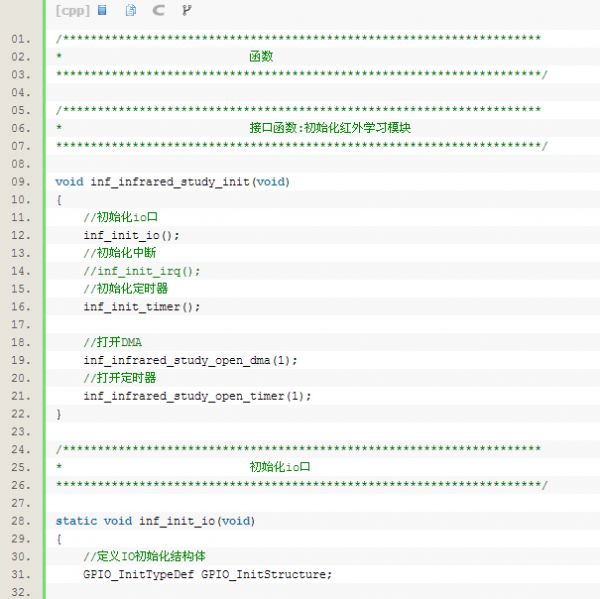Click the inf_init_timer(); call line
Image resolution: width=600 pixels, height=599 pixels.
point(142,307)
